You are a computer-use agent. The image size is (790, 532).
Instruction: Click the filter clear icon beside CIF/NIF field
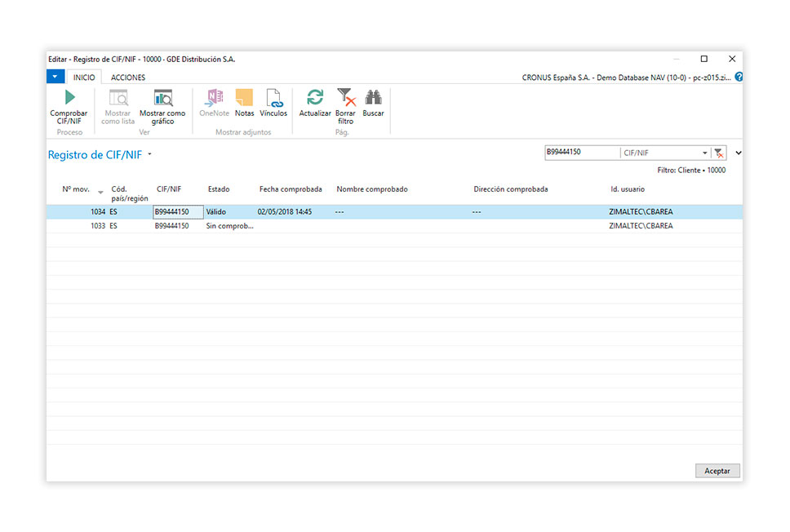(x=718, y=153)
